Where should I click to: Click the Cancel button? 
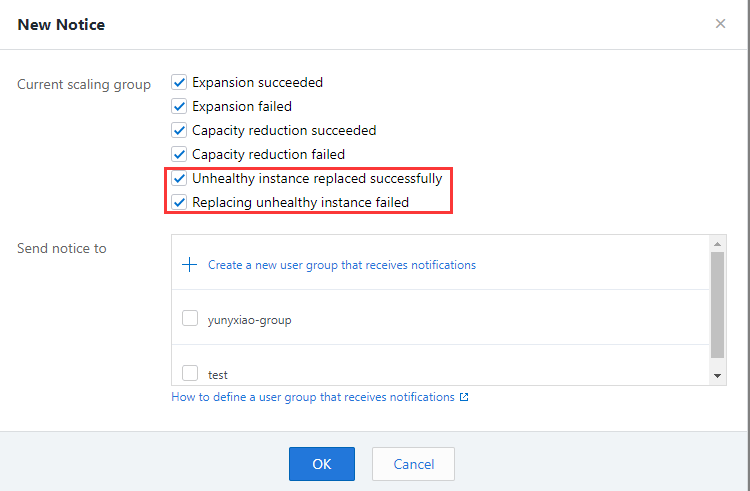point(413,464)
